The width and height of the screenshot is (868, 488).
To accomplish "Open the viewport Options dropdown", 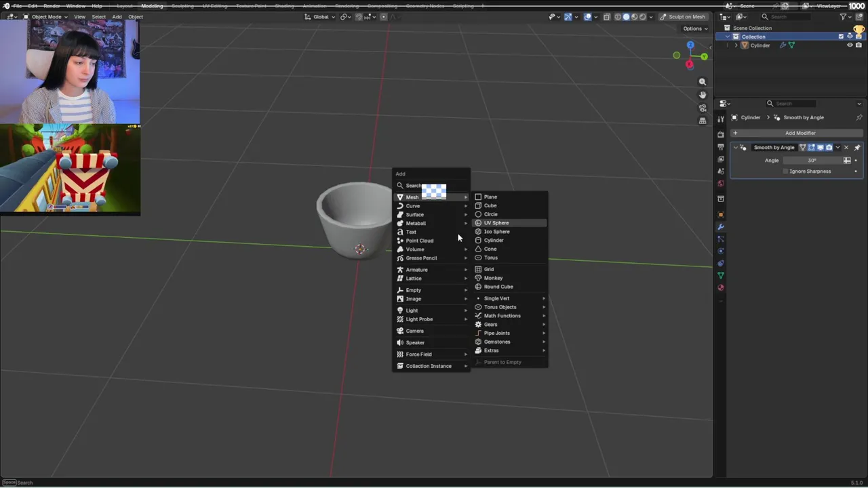I will pyautogui.click(x=695, y=28).
